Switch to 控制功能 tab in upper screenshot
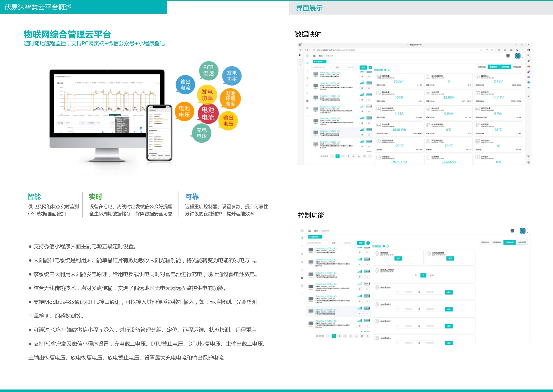 click(x=505, y=67)
